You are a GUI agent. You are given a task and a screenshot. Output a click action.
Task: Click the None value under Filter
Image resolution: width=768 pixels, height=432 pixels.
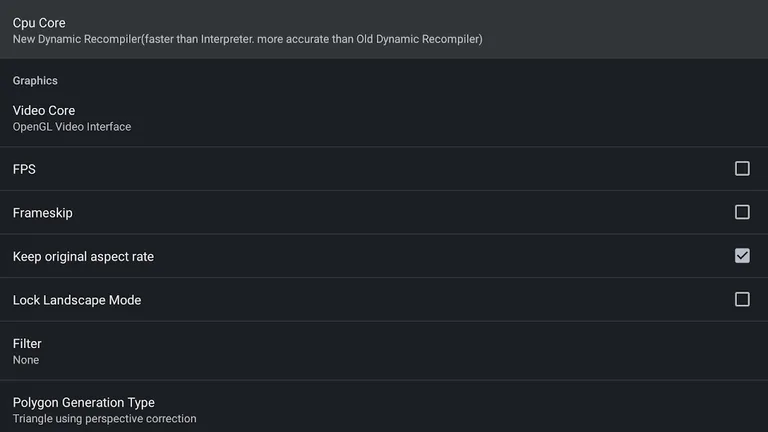(x=26, y=360)
